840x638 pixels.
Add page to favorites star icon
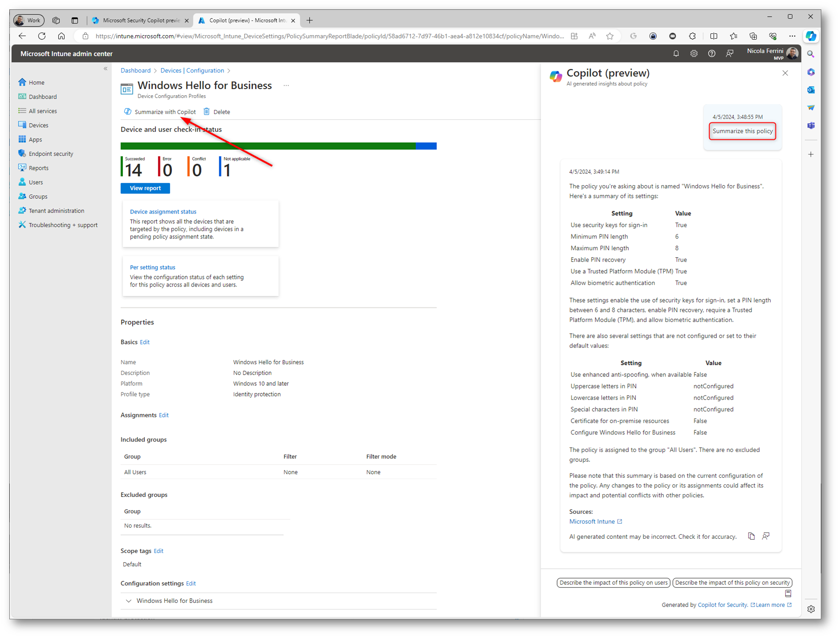[x=610, y=36]
